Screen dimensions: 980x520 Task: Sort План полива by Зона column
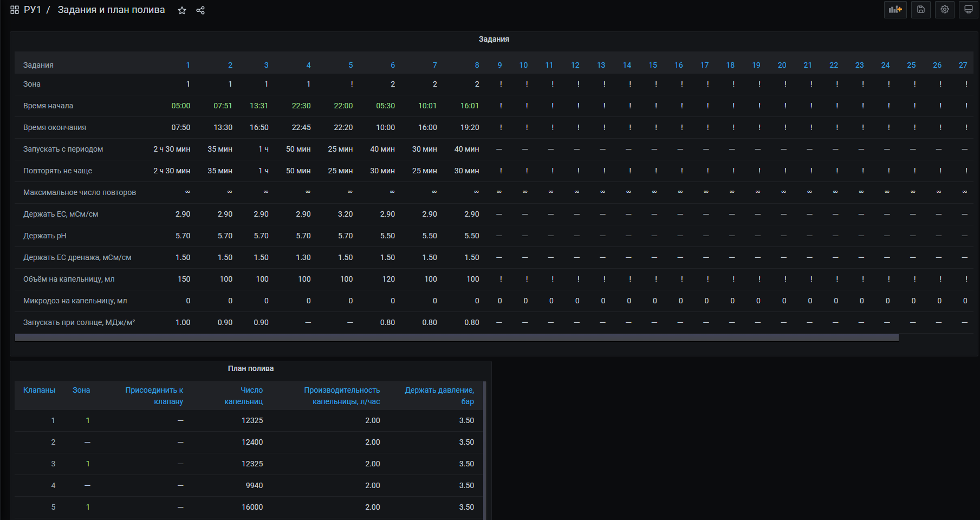point(81,390)
